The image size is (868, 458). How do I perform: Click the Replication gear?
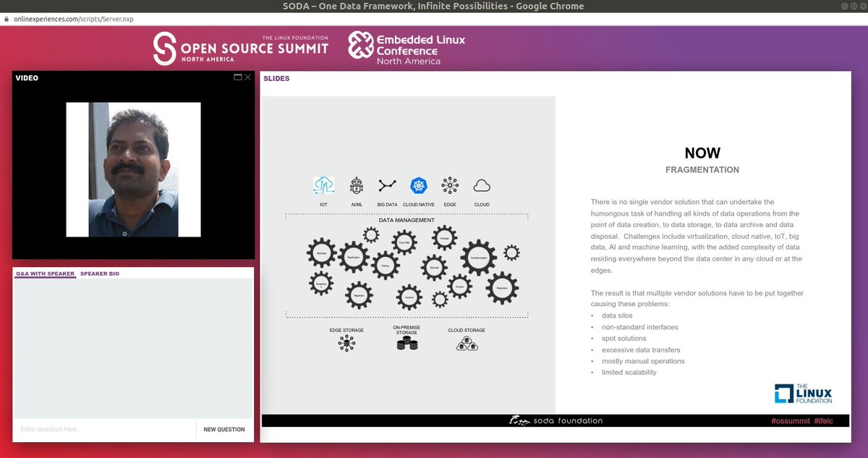[x=354, y=257]
